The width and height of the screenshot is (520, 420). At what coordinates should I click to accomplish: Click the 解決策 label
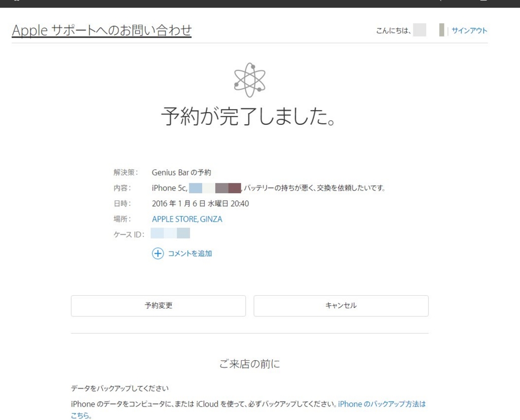(126, 172)
